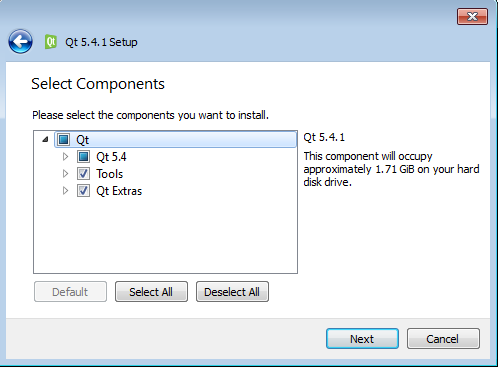
Task: Select the Qt 5.4 tree row label
Action: click(111, 157)
